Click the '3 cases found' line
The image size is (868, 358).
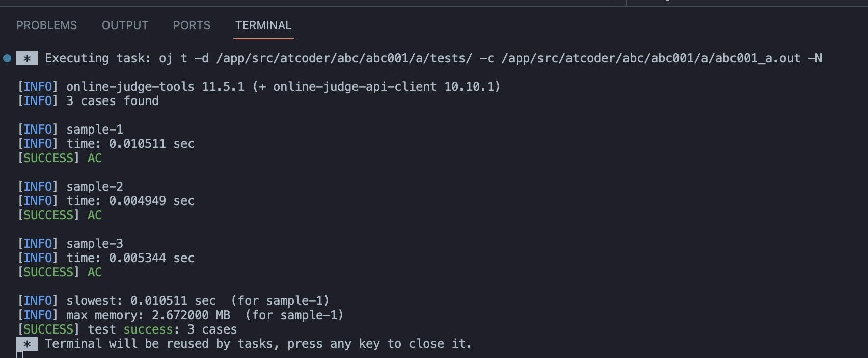[x=113, y=101]
